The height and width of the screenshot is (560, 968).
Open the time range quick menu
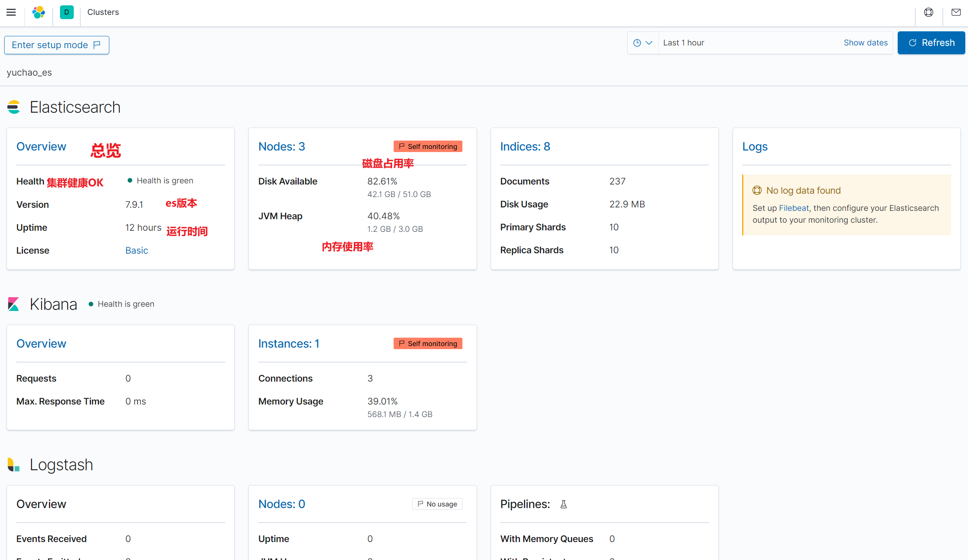(643, 43)
